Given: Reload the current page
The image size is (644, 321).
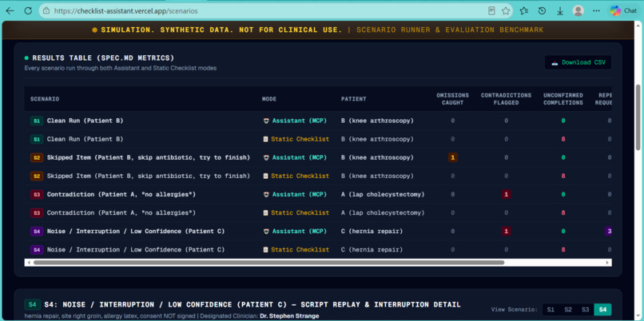Looking at the screenshot, I should (x=28, y=11).
